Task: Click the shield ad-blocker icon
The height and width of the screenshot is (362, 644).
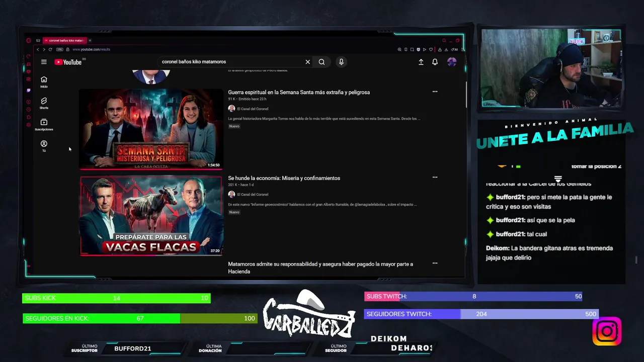Action: [419, 49]
